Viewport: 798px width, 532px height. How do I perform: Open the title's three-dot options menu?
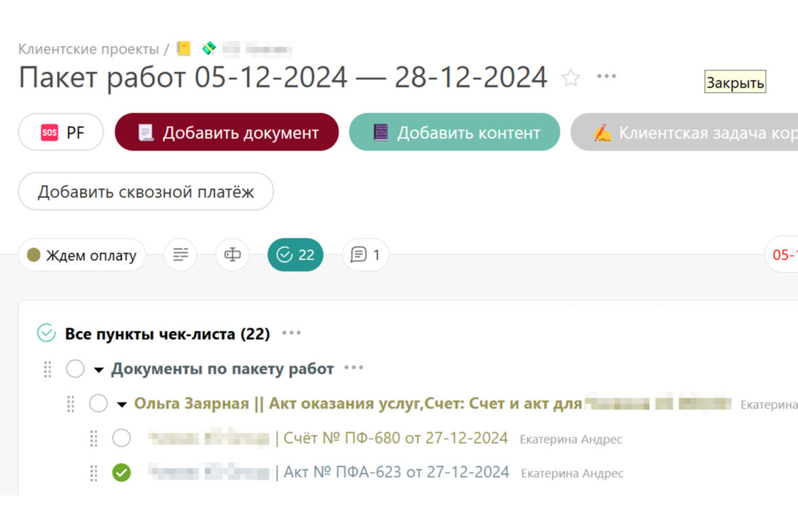(x=606, y=77)
